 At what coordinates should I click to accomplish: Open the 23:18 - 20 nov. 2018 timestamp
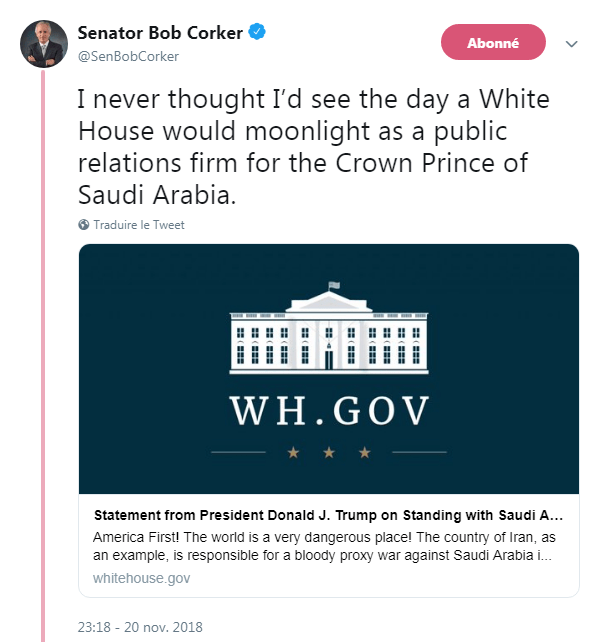point(140,628)
